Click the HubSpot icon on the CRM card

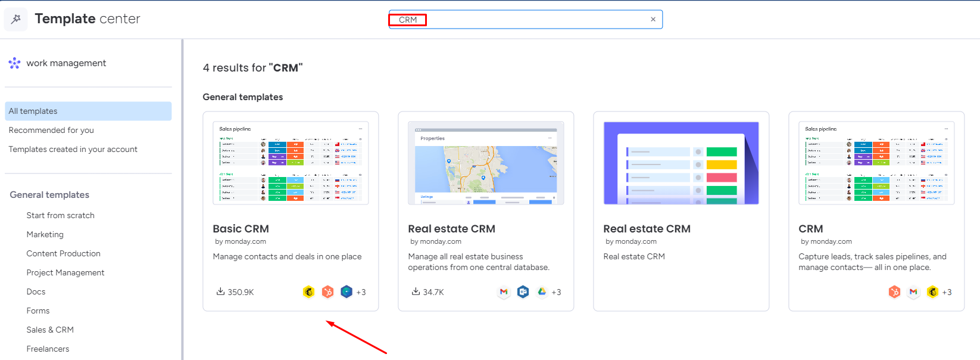pos(894,292)
